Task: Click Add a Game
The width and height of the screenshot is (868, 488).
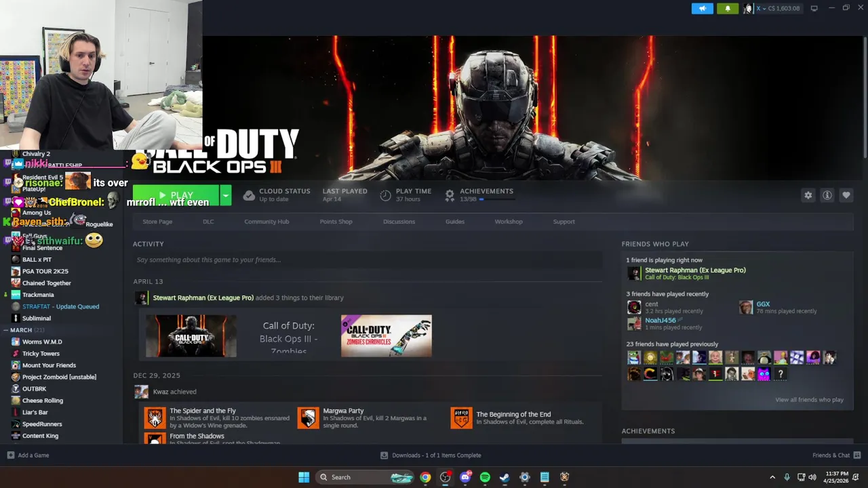Action: click(x=28, y=455)
